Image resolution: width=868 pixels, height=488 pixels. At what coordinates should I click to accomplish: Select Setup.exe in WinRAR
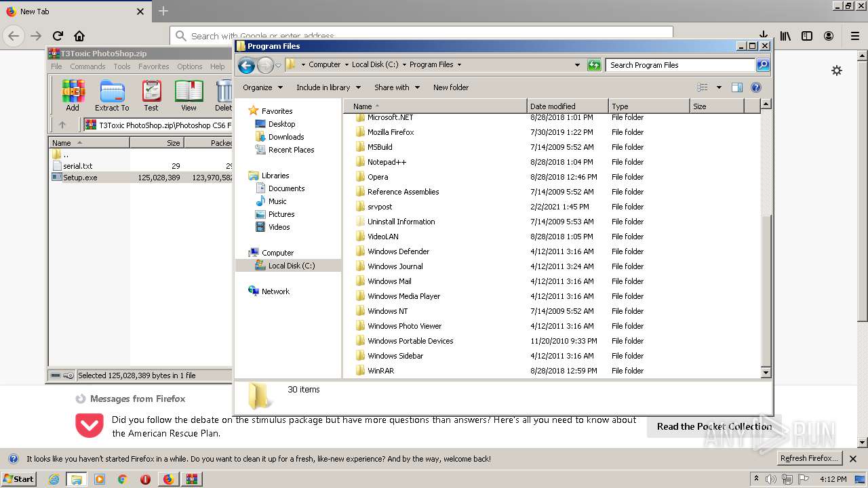tap(141, 178)
